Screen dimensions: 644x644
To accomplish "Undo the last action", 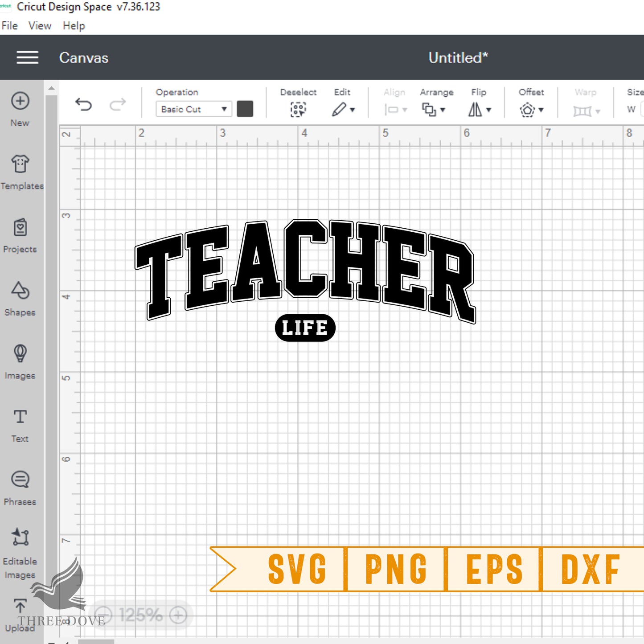I will [x=83, y=105].
